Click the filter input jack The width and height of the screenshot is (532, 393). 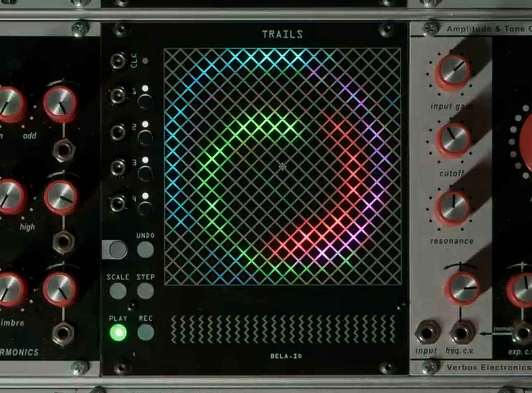[428, 332]
